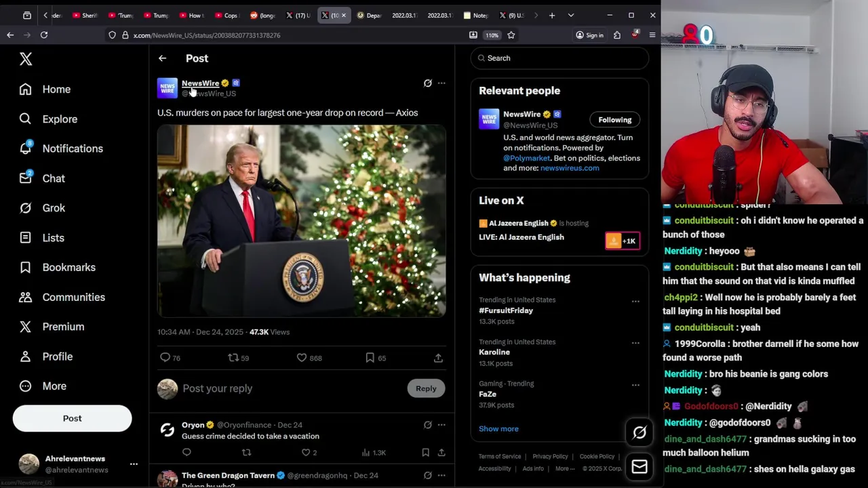The width and height of the screenshot is (868, 488).
Task: Switch to the Cops YouTube tab
Action: (226, 15)
